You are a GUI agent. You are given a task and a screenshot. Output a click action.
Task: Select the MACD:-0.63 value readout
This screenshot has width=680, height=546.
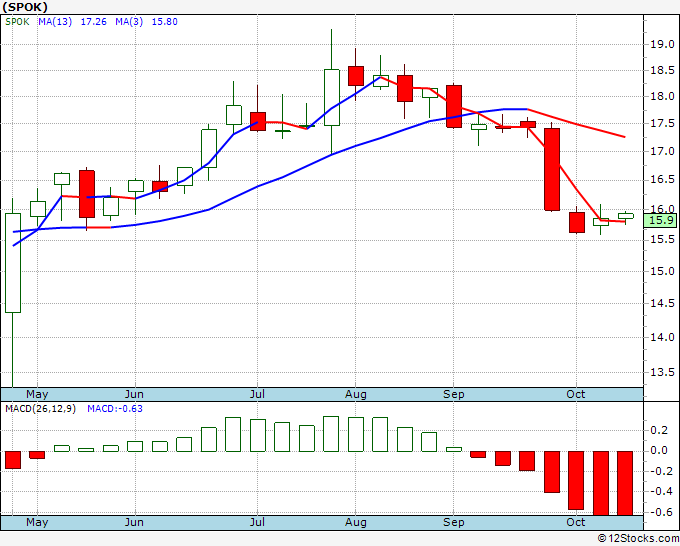click(x=115, y=409)
